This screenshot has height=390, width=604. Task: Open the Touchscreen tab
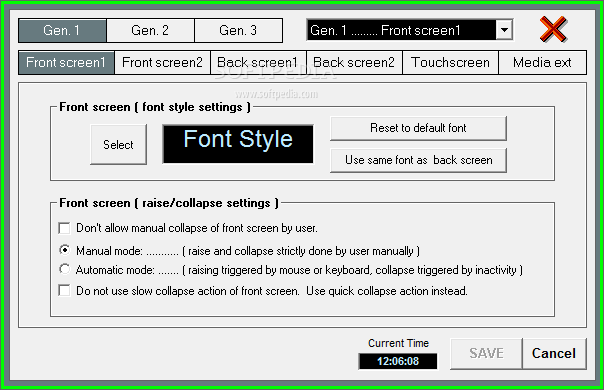click(450, 62)
